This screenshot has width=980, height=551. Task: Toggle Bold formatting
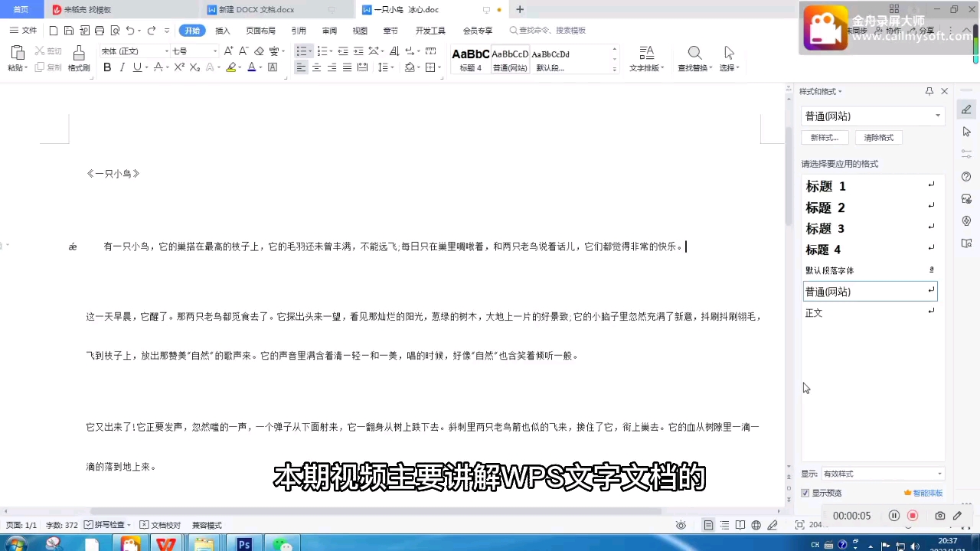(x=107, y=67)
